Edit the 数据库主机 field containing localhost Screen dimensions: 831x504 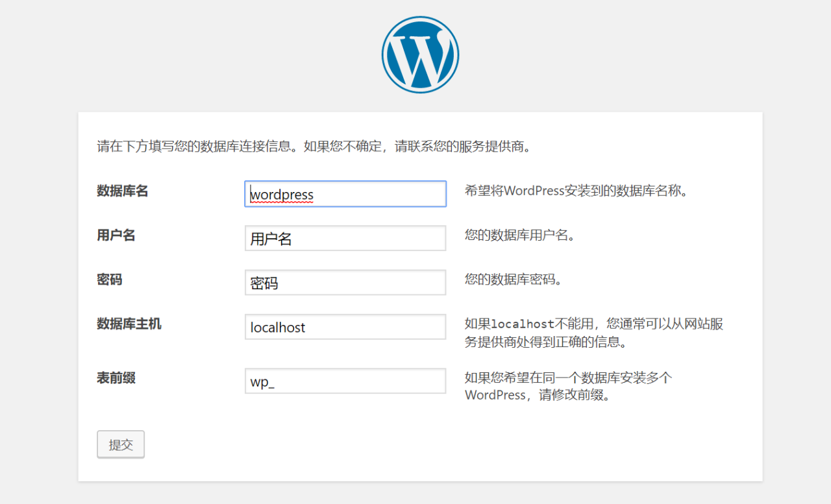point(345,327)
